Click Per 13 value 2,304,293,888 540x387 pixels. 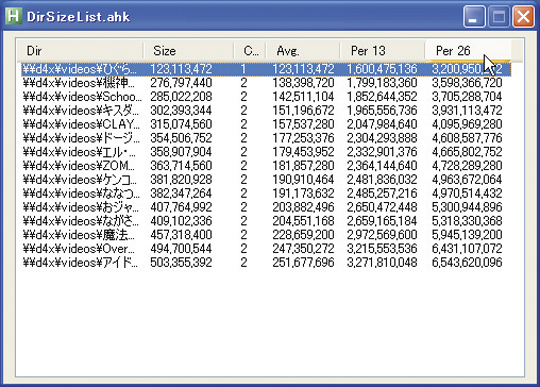point(382,138)
